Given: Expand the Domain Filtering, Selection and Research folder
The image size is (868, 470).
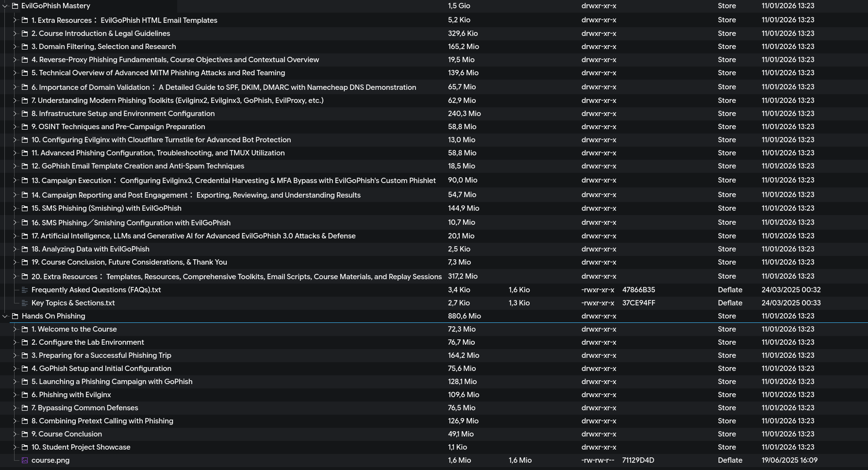Looking at the screenshot, I should (x=15, y=47).
